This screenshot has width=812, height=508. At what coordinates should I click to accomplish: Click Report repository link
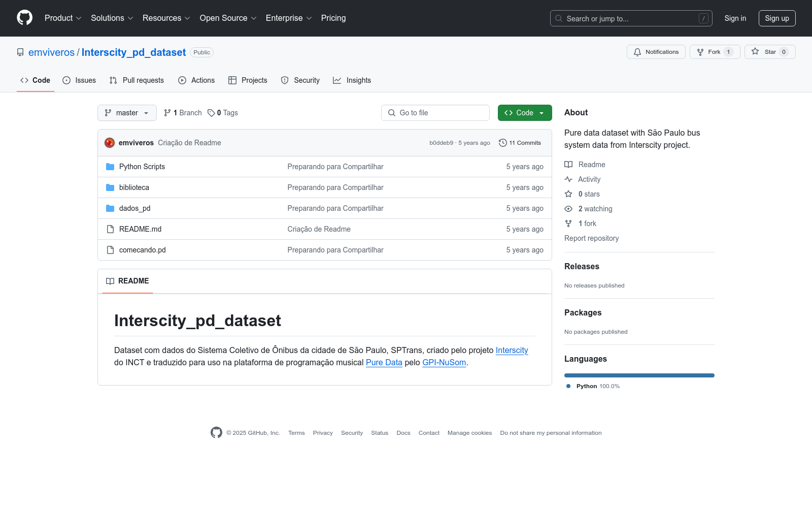[591, 238]
